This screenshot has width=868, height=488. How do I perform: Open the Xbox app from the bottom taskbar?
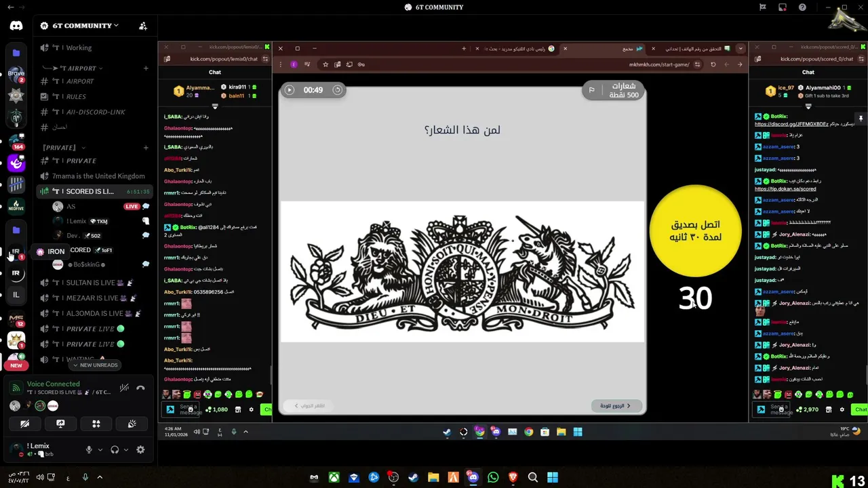tap(334, 478)
